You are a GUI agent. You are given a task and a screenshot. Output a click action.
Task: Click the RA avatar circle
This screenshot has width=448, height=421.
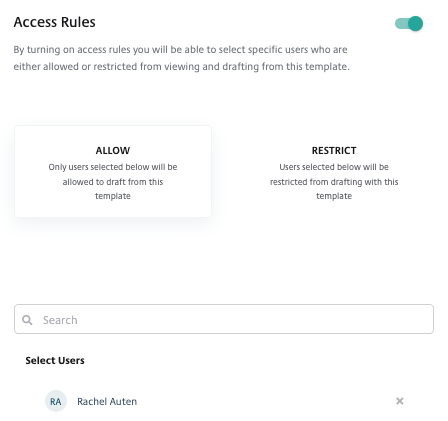coord(56,401)
